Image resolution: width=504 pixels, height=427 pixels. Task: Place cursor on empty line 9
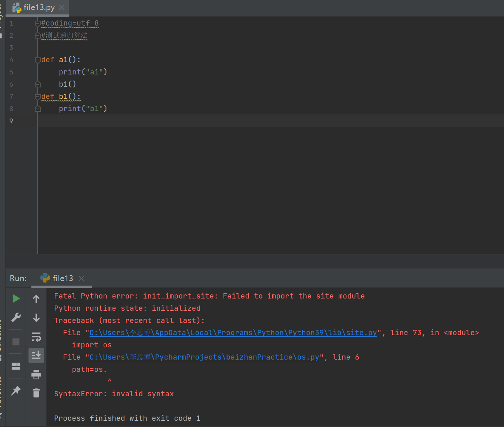[x=270, y=121]
